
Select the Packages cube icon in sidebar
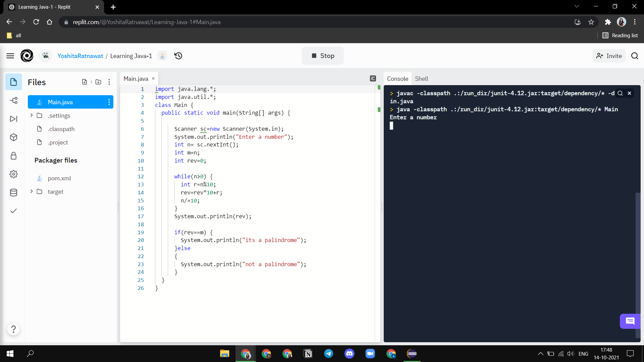13,137
